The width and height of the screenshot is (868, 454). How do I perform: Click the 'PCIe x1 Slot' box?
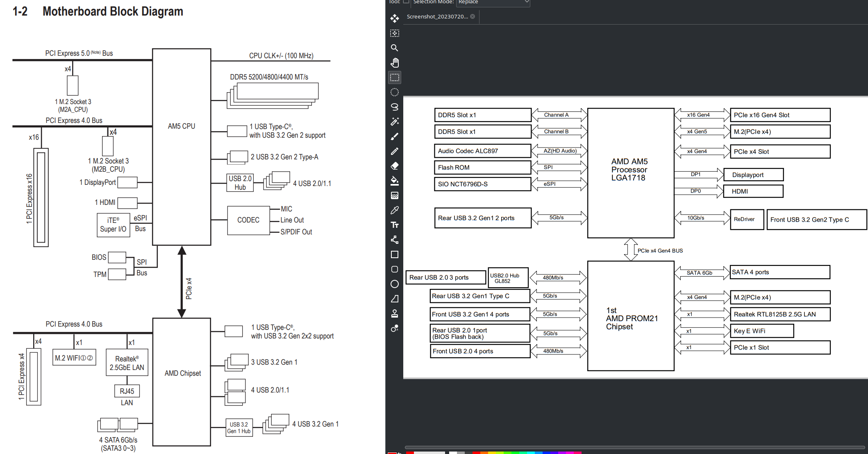pos(780,347)
